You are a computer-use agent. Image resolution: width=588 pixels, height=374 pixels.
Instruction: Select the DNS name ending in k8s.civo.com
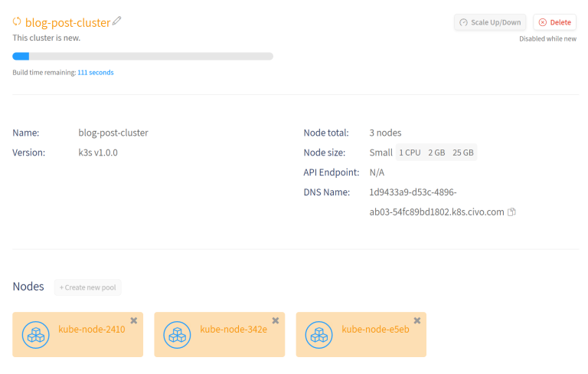437,202
